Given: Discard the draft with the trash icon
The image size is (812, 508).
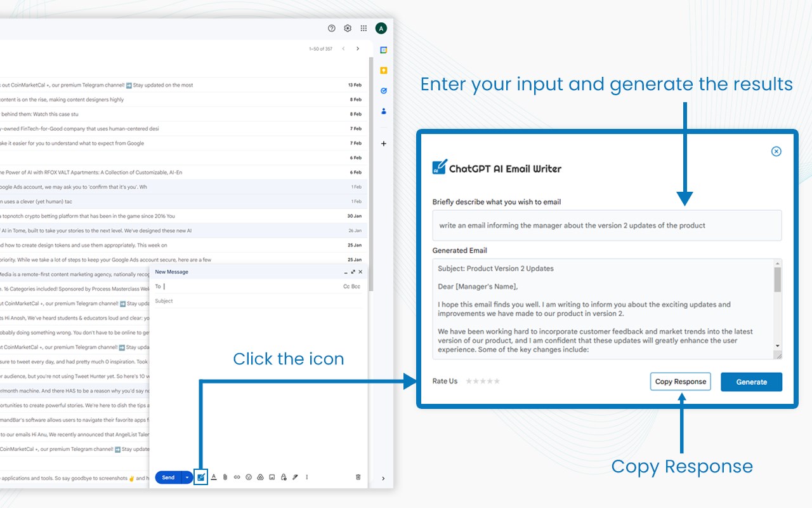Looking at the screenshot, I should 358,477.
